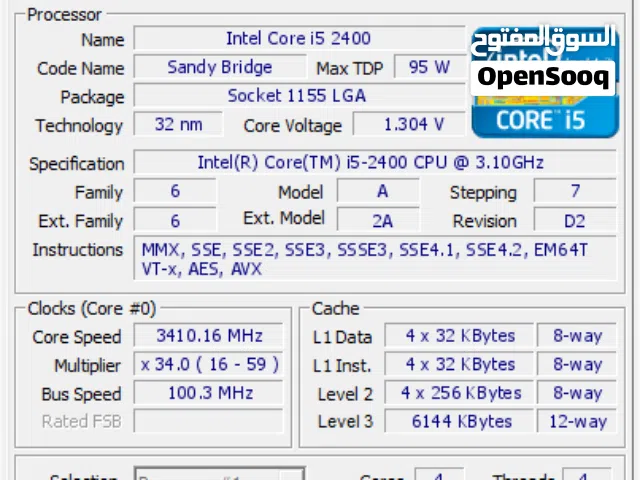The height and width of the screenshot is (480, 640).
Task: Click the 'Cache' group label
Action: coord(336,309)
